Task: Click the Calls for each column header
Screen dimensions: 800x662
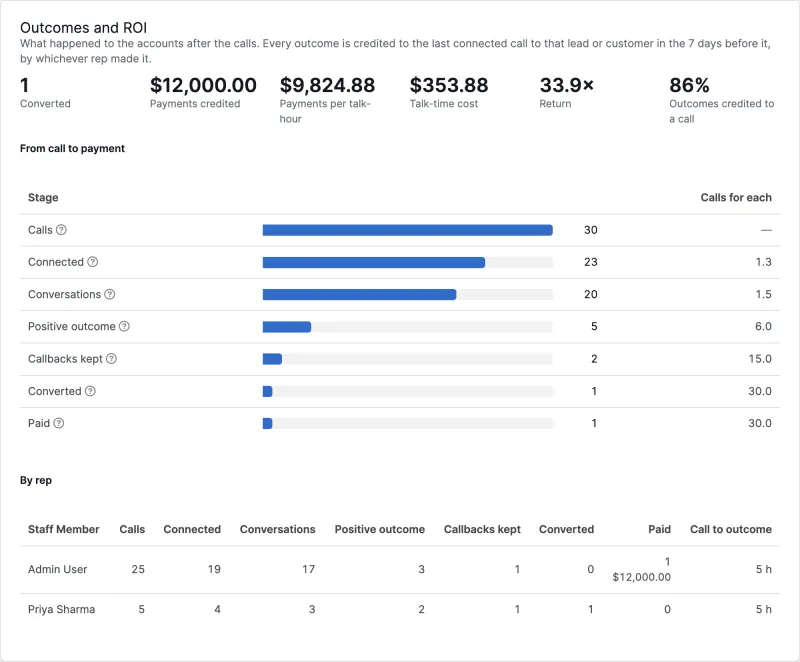Action: pyautogui.click(x=736, y=197)
